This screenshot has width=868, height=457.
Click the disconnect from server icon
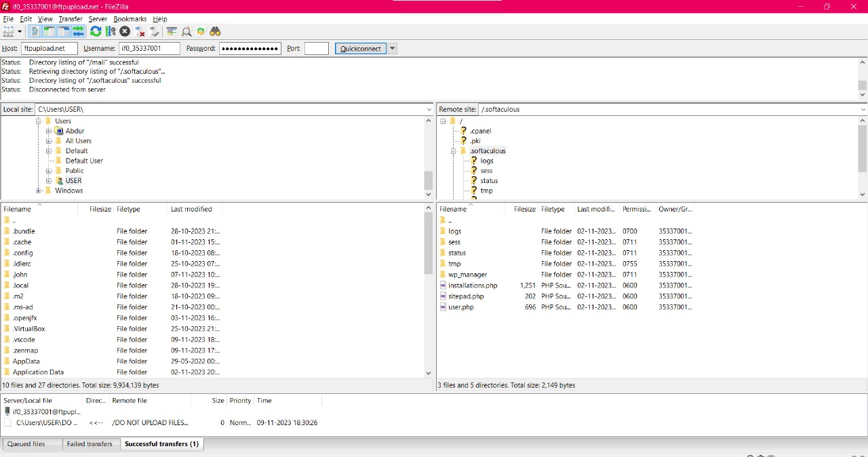(x=140, y=31)
